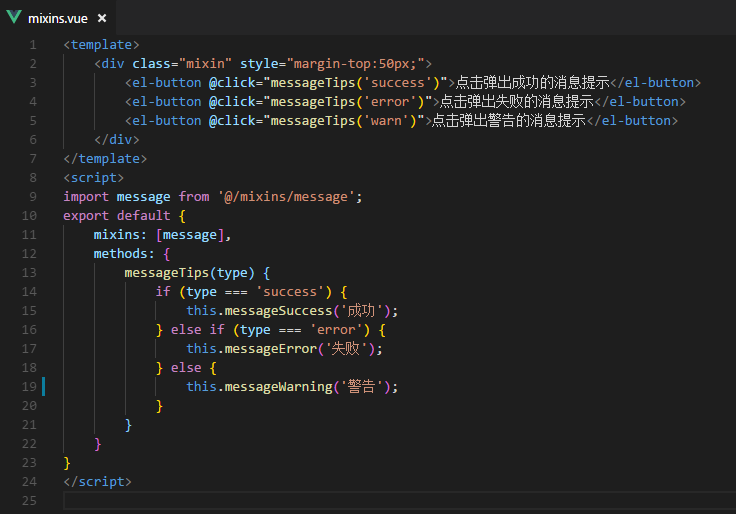Click the if (type === 'success') condition
This screenshot has height=514, width=736.
(x=244, y=292)
